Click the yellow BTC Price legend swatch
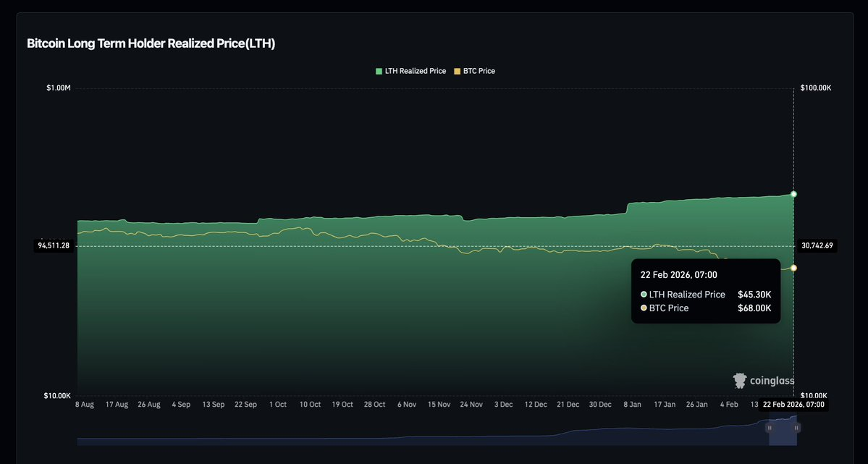 click(x=457, y=71)
